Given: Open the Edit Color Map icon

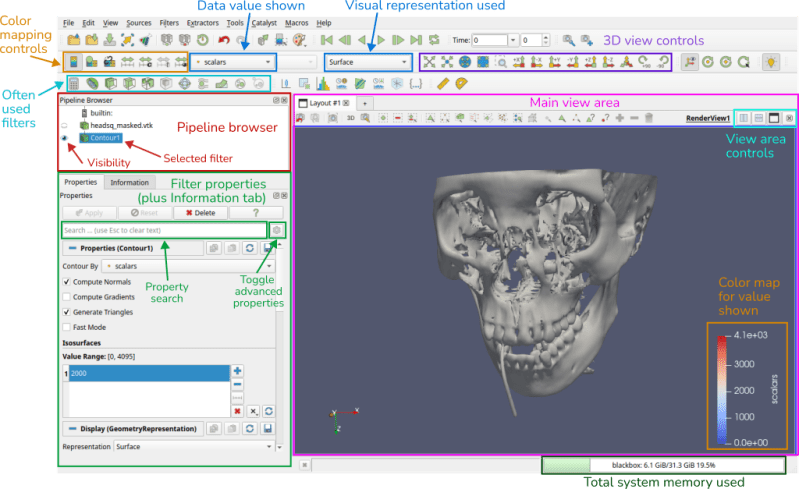Looking at the screenshot, I should coord(91,62).
